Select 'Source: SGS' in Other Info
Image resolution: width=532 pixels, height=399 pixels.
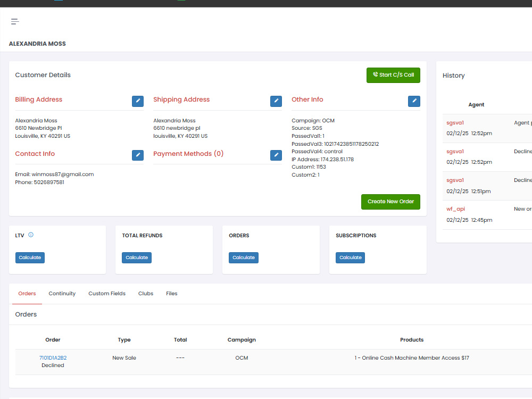[307, 128]
